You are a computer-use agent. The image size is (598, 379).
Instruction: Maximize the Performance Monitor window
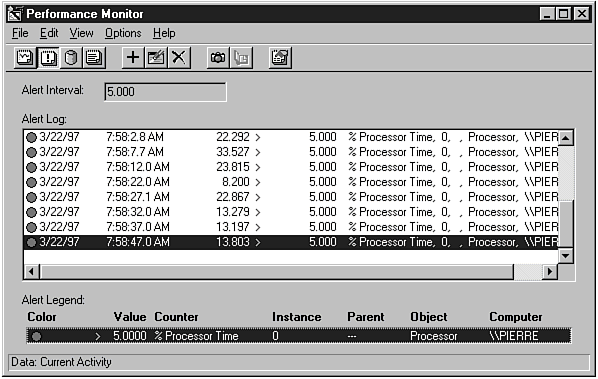[563, 14]
